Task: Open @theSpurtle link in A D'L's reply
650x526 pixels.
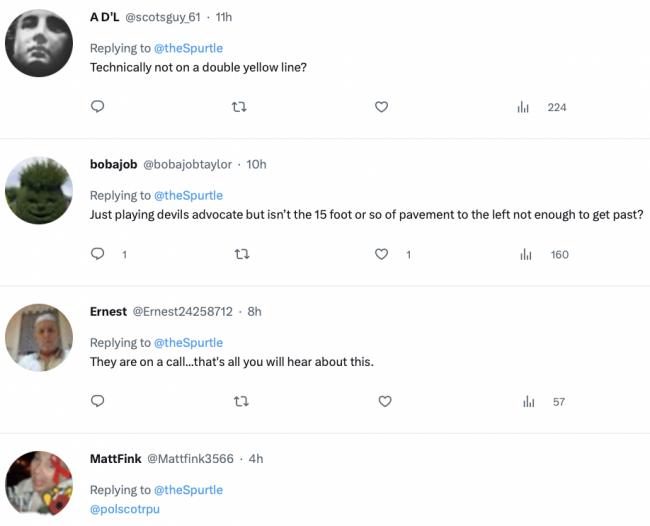Action: (188, 48)
